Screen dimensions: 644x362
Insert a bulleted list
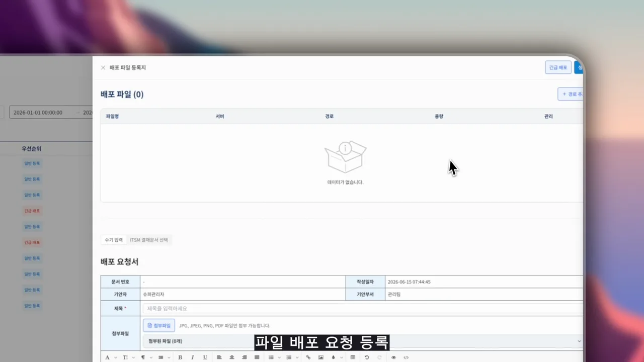[271, 357]
